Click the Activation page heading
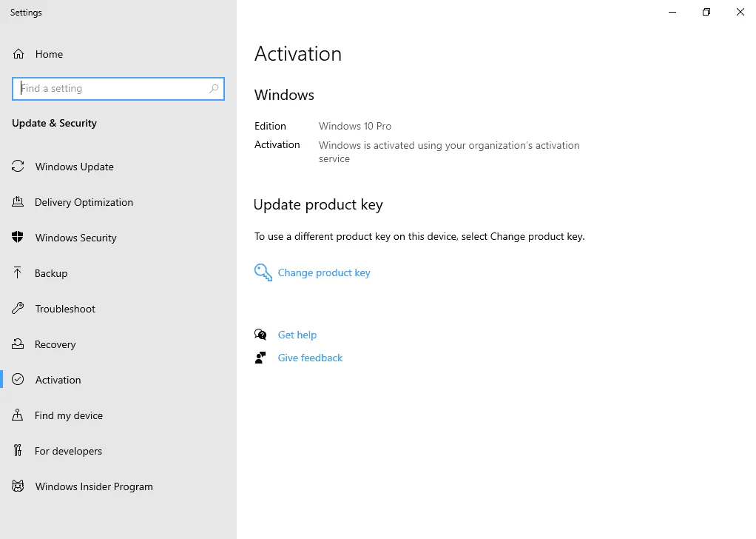The width and height of the screenshot is (756, 539). pyautogui.click(x=298, y=53)
